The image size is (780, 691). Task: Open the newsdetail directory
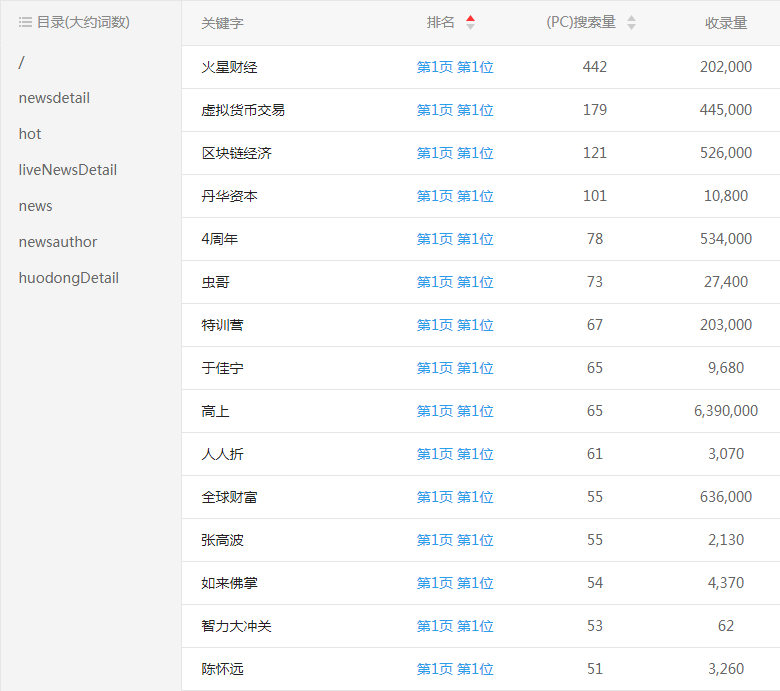coord(54,98)
